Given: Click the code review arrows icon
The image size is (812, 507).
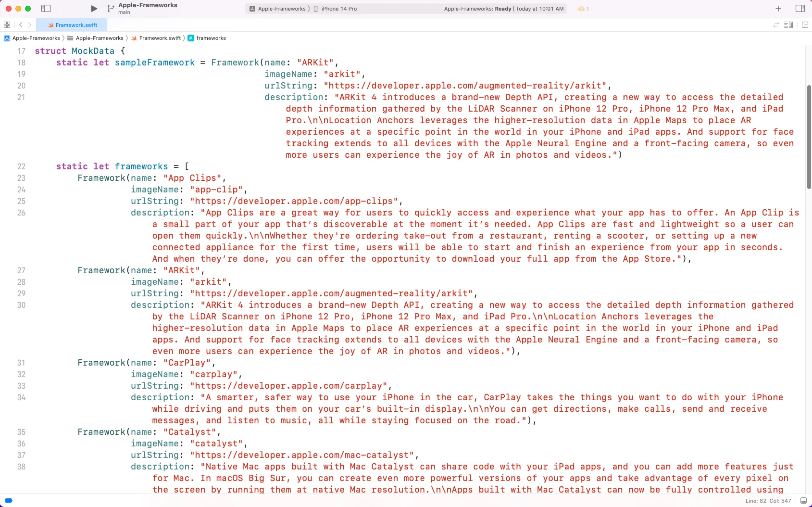Looking at the screenshot, I should click(775, 25).
